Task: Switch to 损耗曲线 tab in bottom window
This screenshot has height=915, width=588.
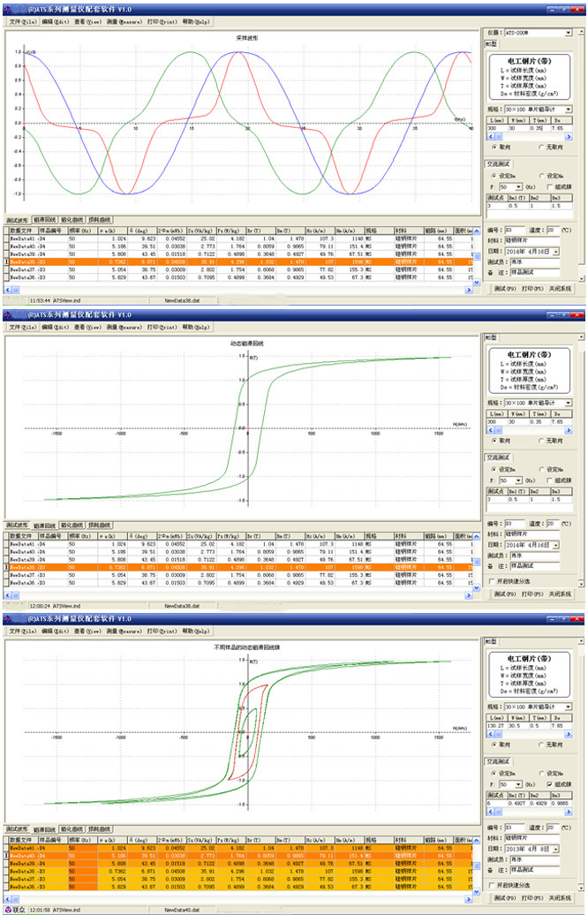Action: (x=101, y=829)
